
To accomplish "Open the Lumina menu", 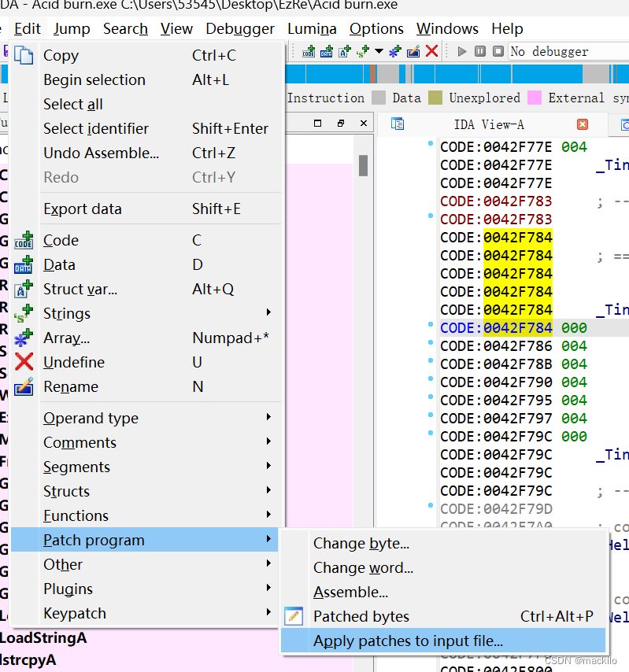I will [313, 28].
